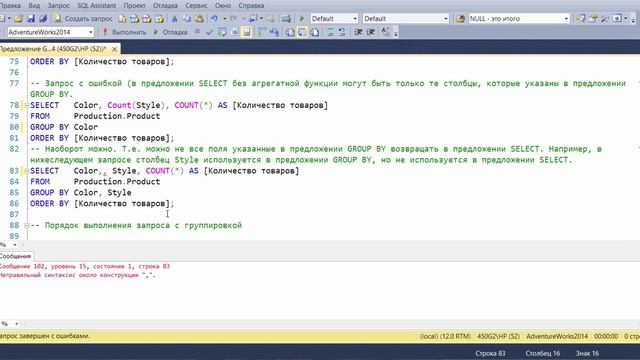Open a Database Engine Query icon
Screen dimensions: 640x360
[122, 19]
